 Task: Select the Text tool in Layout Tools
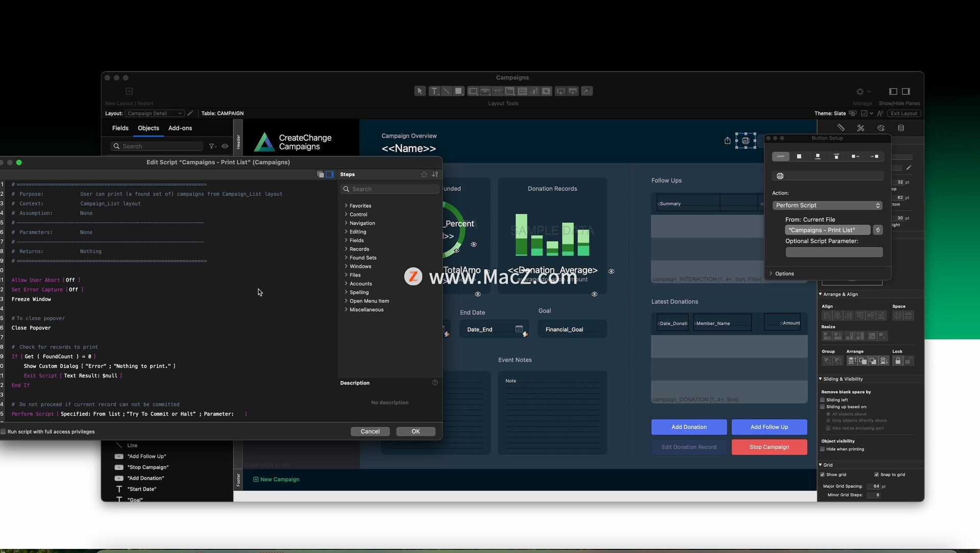pos(434,91)
